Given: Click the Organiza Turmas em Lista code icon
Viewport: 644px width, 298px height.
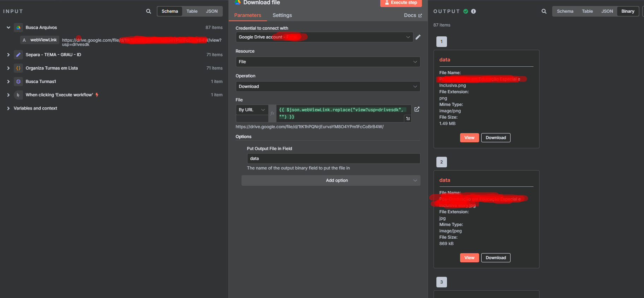Looking at the screenshot, I should point(18,68).
